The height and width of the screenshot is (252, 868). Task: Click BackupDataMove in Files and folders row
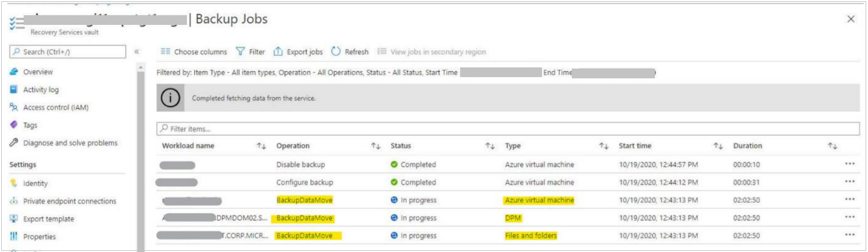(x=304, y=236)
